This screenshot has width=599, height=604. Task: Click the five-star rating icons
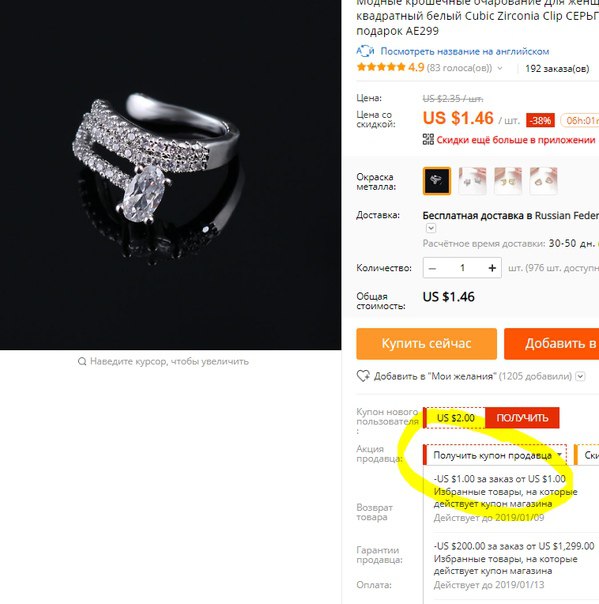point(381,67)
